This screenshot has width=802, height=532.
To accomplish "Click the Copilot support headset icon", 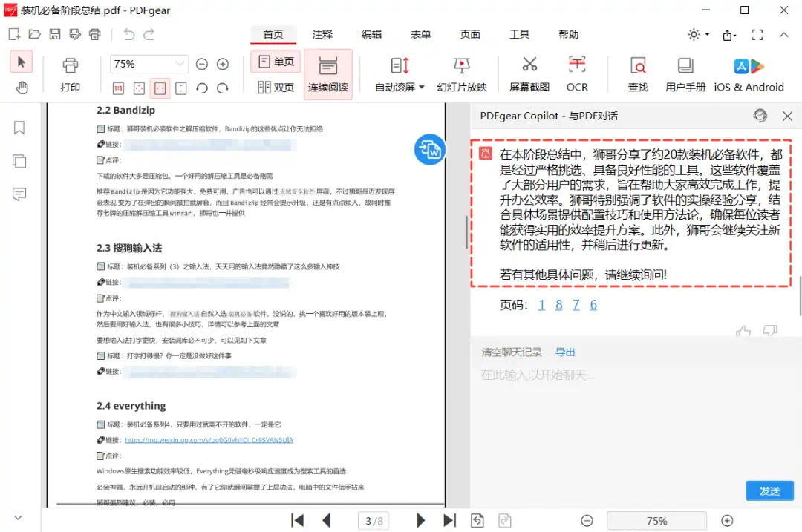I will 760,116.
